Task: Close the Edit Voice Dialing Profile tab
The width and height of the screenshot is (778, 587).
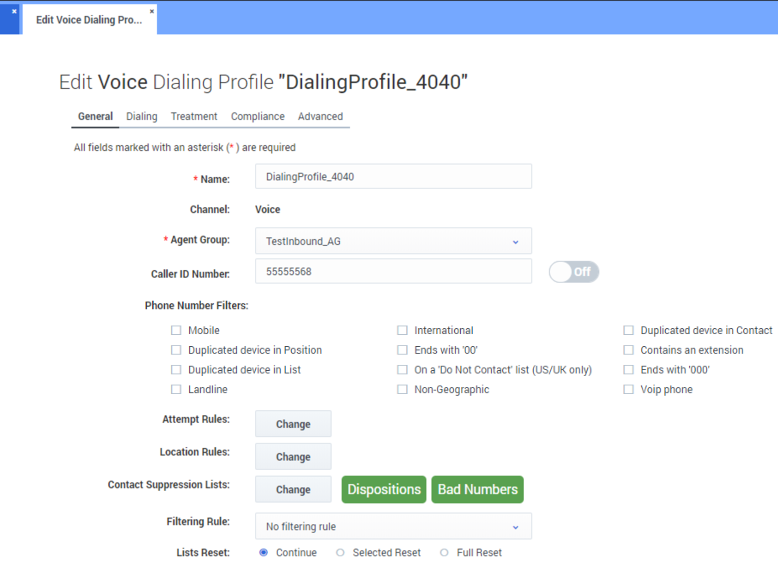Action: (152, 12)
